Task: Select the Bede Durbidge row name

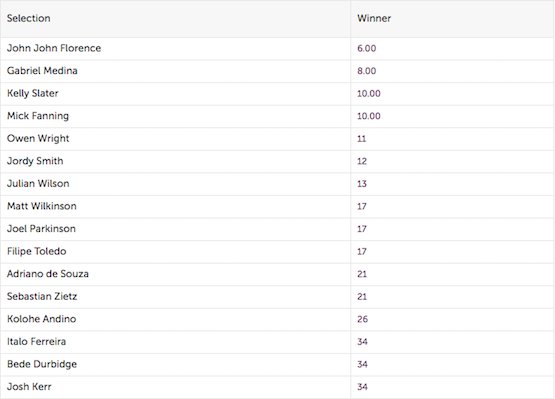Action: [42, 364]
